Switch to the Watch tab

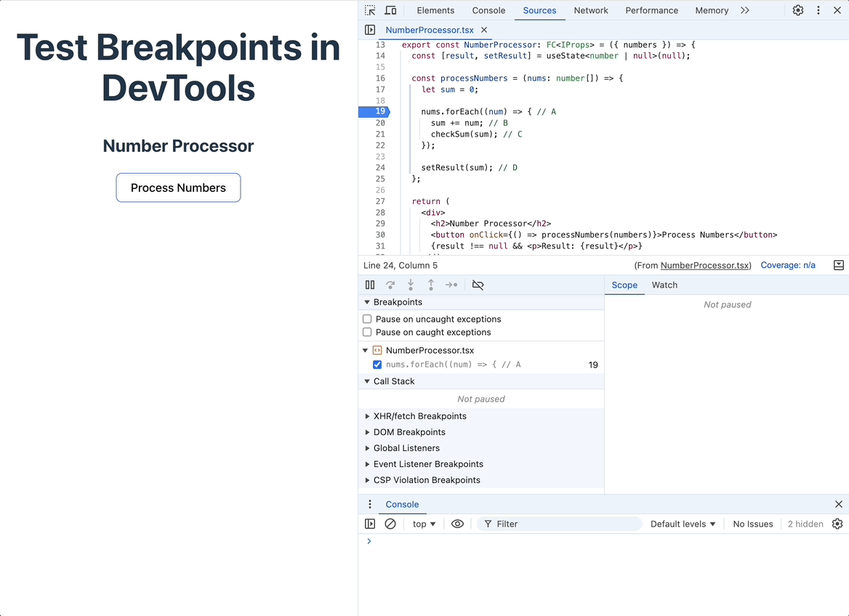pos(664,285)
